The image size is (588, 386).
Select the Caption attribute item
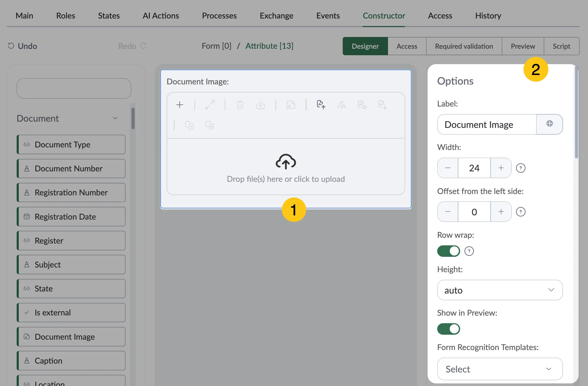(71, 361)
